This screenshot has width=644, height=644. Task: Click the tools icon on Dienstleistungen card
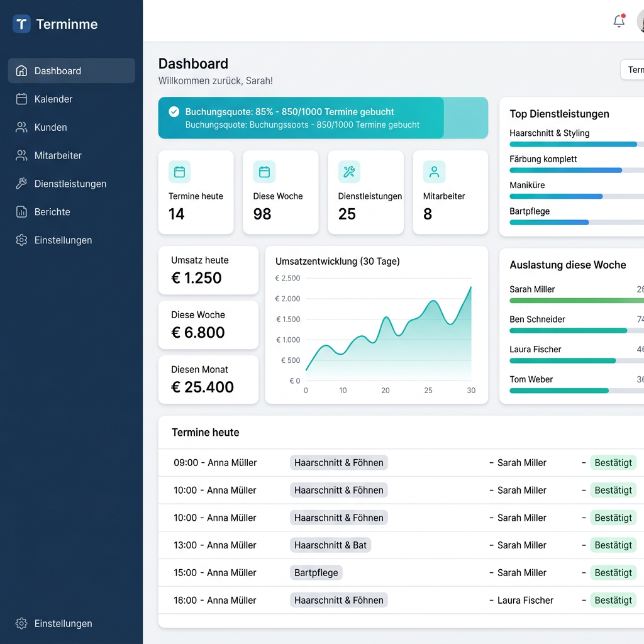click(x=349, y=172)
